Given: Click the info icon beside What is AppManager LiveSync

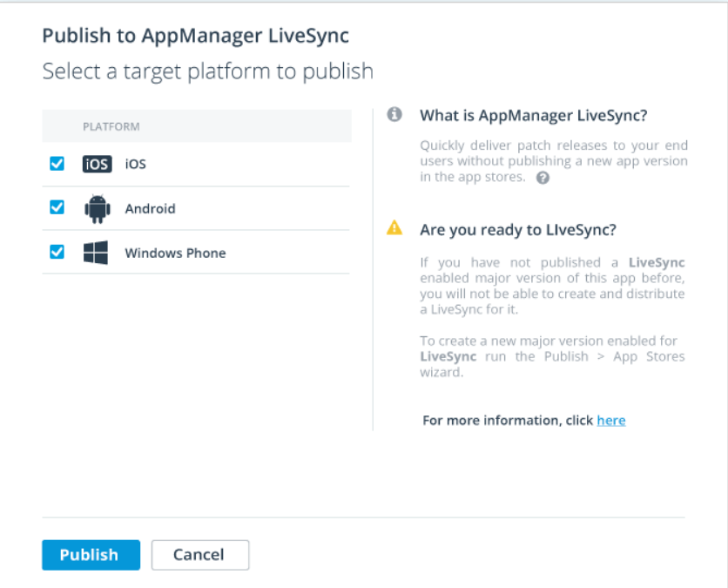Looking at the screenshot, I should 394,114.
